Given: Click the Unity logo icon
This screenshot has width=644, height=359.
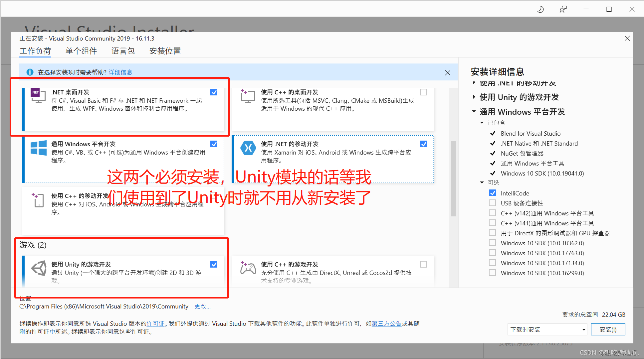Looking at the screenshot, I should click(x=39, y=268).
